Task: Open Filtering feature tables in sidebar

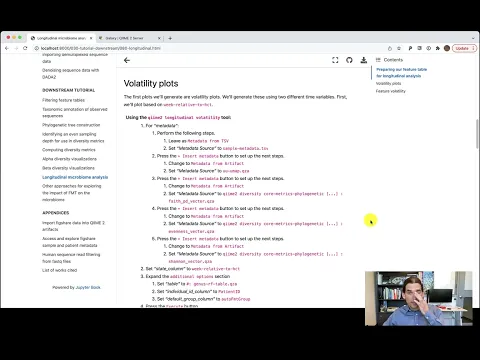Action: 63,100
